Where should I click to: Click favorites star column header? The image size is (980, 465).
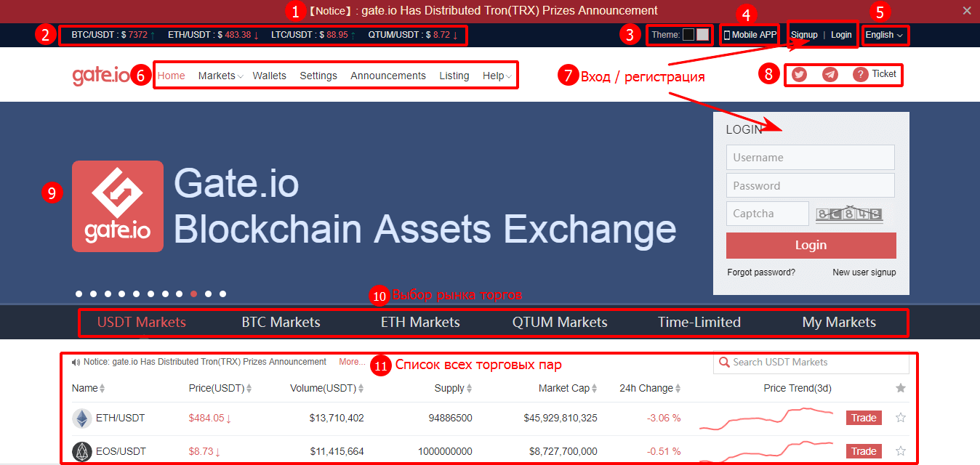(901, 388)
